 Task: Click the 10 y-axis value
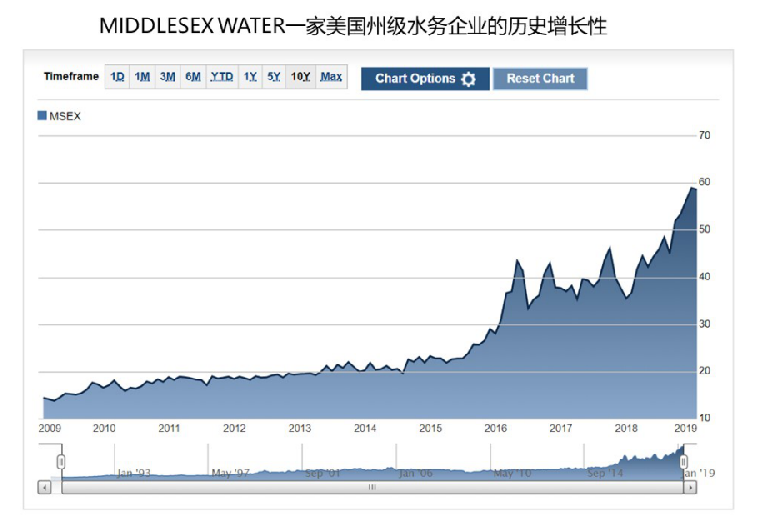tap(704, 418)
